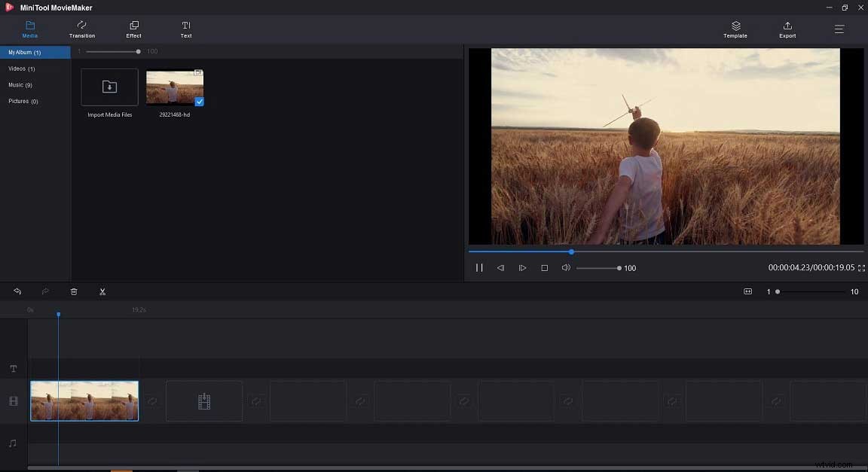
Task: Click the Redo icon
Action: pos(45,291)
